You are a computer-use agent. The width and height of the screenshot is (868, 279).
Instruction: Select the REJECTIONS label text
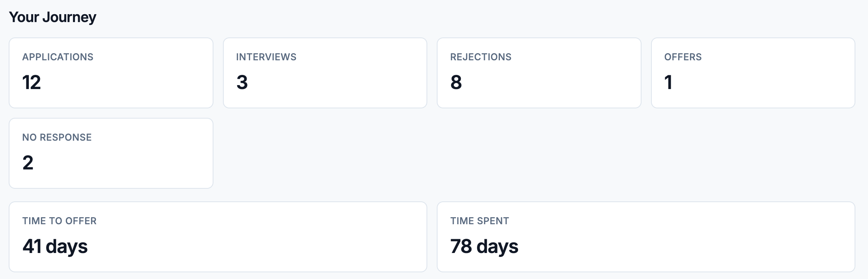(481, 57)
